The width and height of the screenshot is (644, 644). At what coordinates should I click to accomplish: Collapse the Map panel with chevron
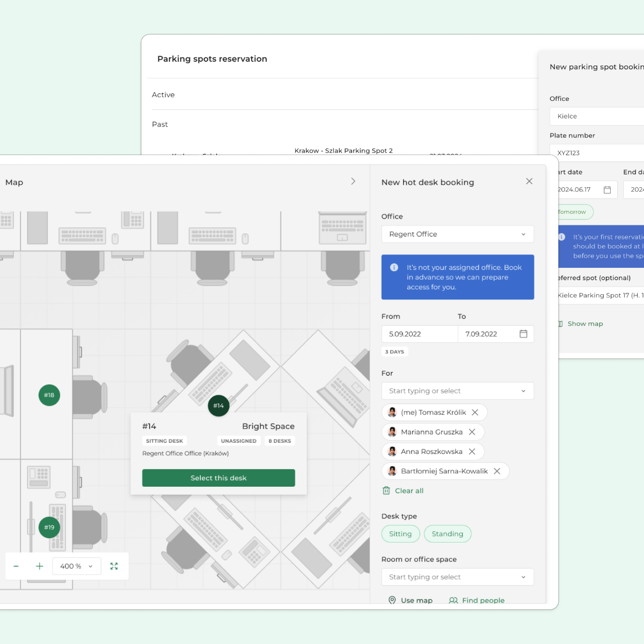pyautogui.click(x=353, y=181)
